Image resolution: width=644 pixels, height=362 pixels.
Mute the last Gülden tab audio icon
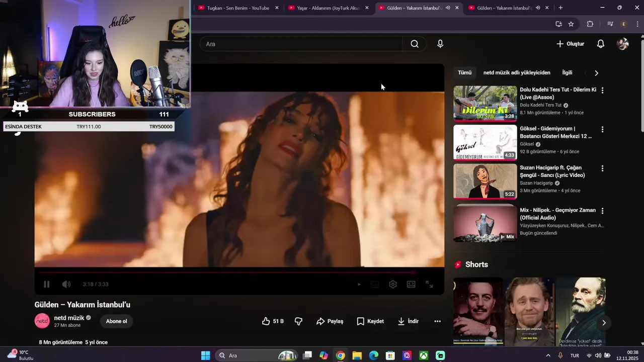coord(538,8)
